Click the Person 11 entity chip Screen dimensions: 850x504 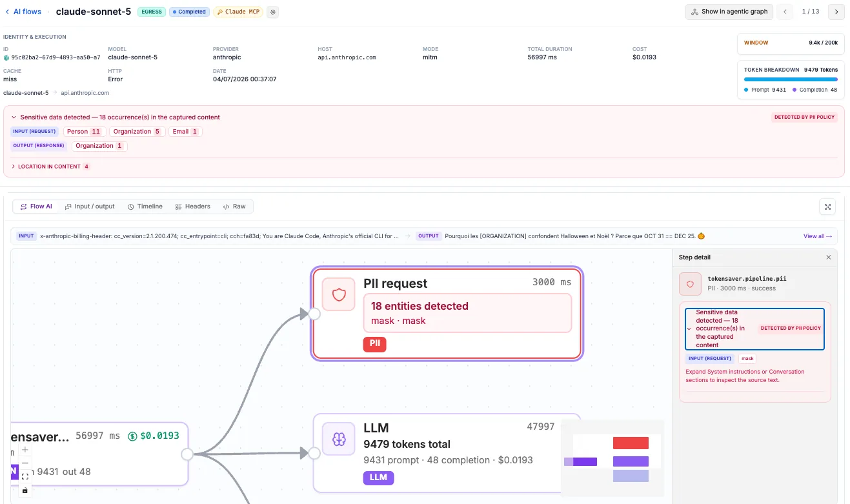(x=84, y=132)
